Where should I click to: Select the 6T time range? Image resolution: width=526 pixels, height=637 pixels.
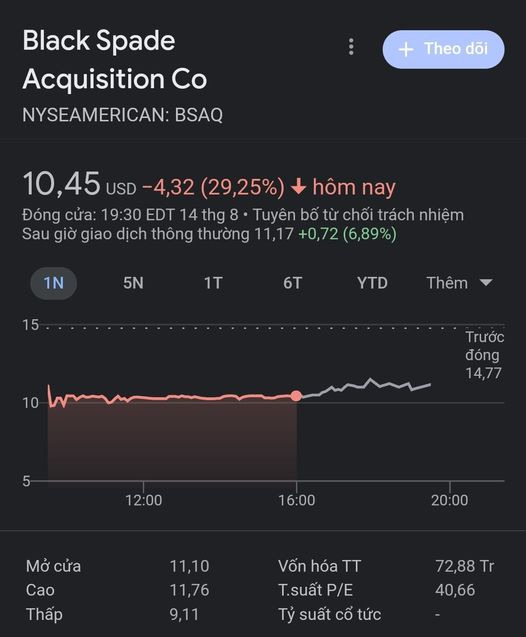click(292, 283)
